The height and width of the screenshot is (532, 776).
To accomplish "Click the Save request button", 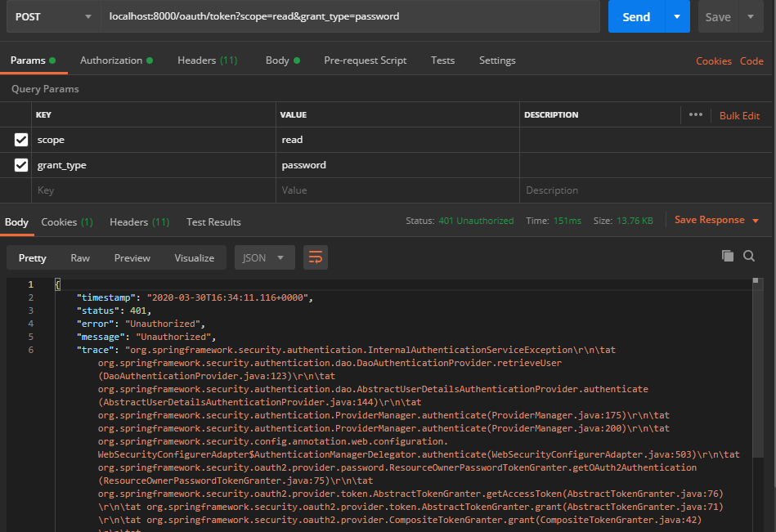I will pos(718,17).
